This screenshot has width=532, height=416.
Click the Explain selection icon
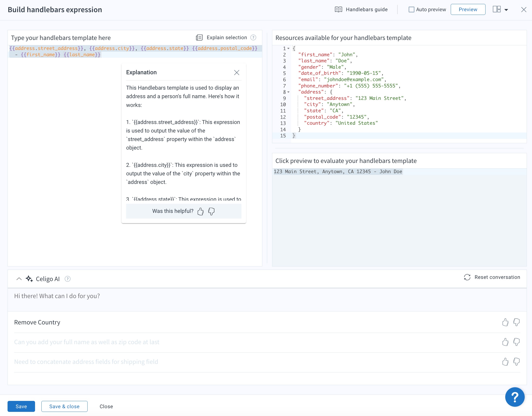pos(199,38)
